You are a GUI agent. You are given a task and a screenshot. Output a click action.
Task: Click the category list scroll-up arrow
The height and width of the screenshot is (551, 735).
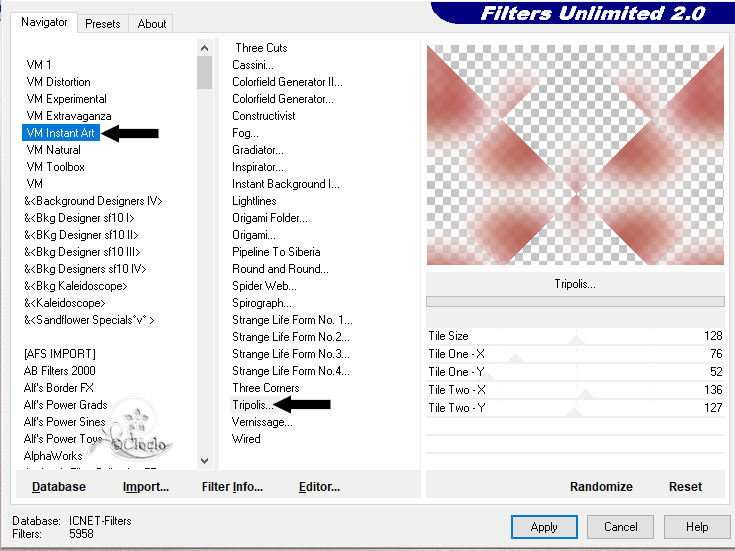pyautogui.click(x=204, y=48)
